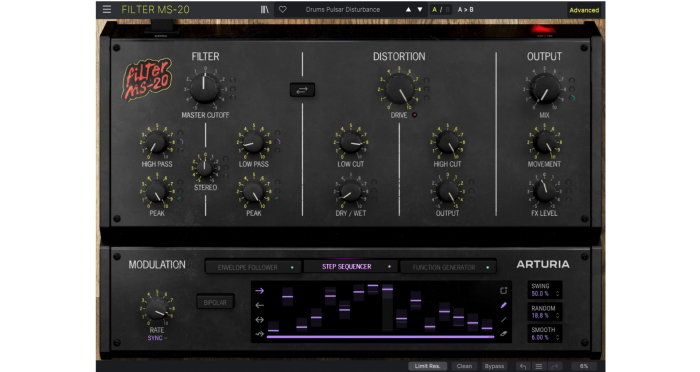The width and height of the screenshot is (700, 372).
Task: Click the Filter MS-20 logo sticker
Action: click(147, 79)
